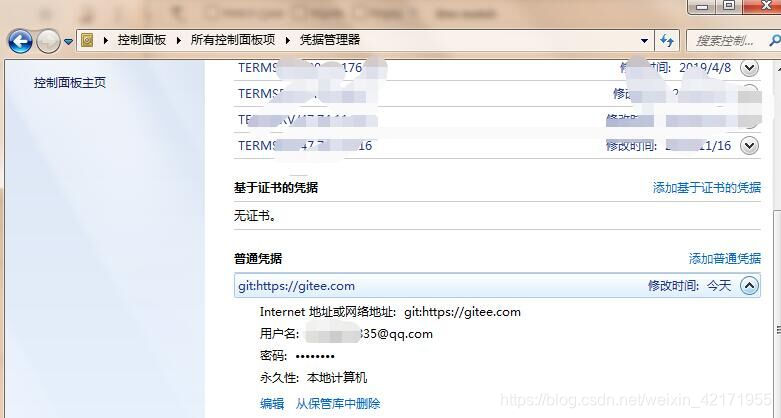Expand the arrow after 所有控制面板项 breadcrumb

(287, 40)
